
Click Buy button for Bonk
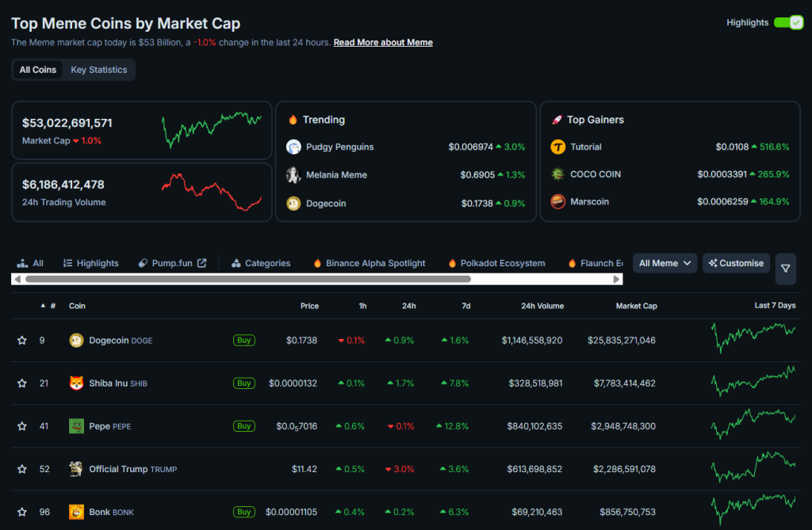244,512
